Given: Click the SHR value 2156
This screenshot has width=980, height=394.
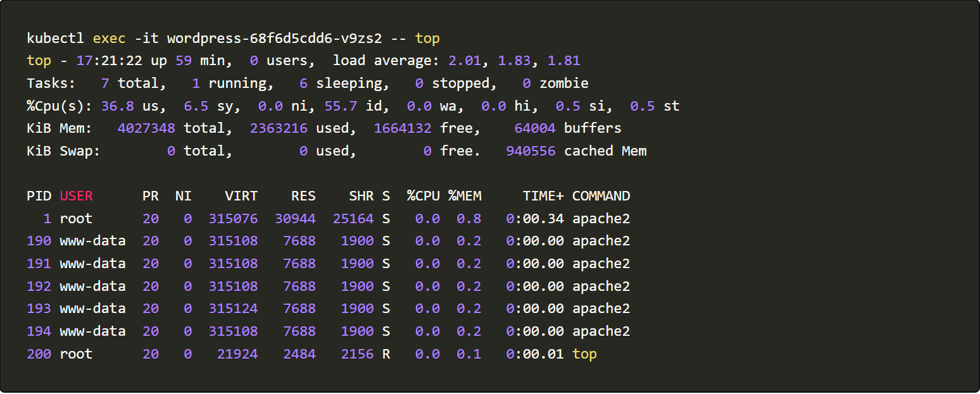Looking at the screenshot, I should (x=357, y=354).
